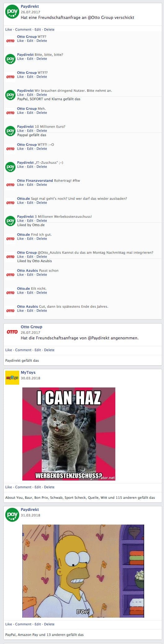Click the Otto logo beside the "WTF?" comment
164x644 pixels.
click(x=10, y=41)
